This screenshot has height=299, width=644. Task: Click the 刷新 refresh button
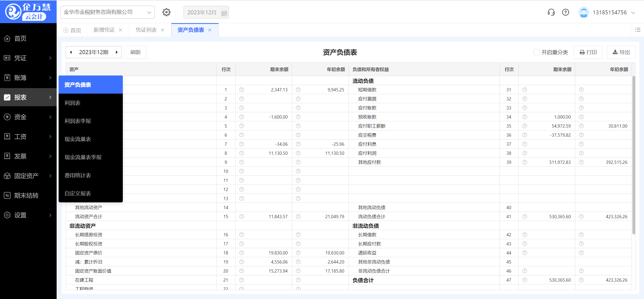135,52
